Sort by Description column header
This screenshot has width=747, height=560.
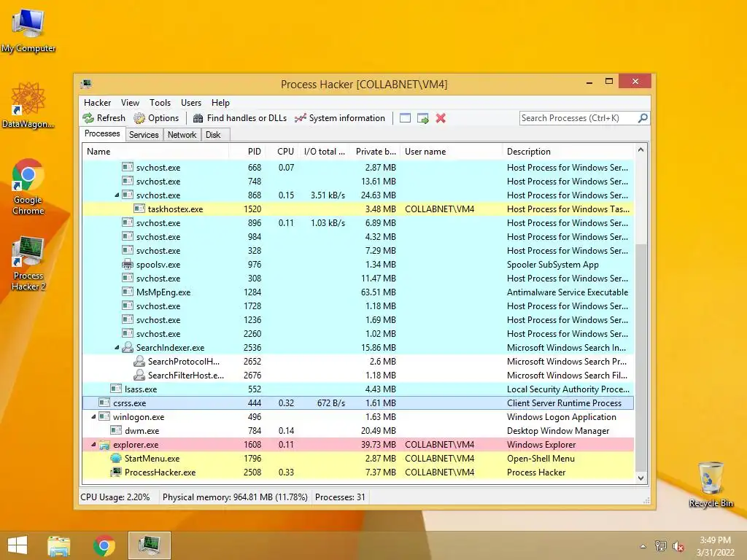[x=568, y=152]
